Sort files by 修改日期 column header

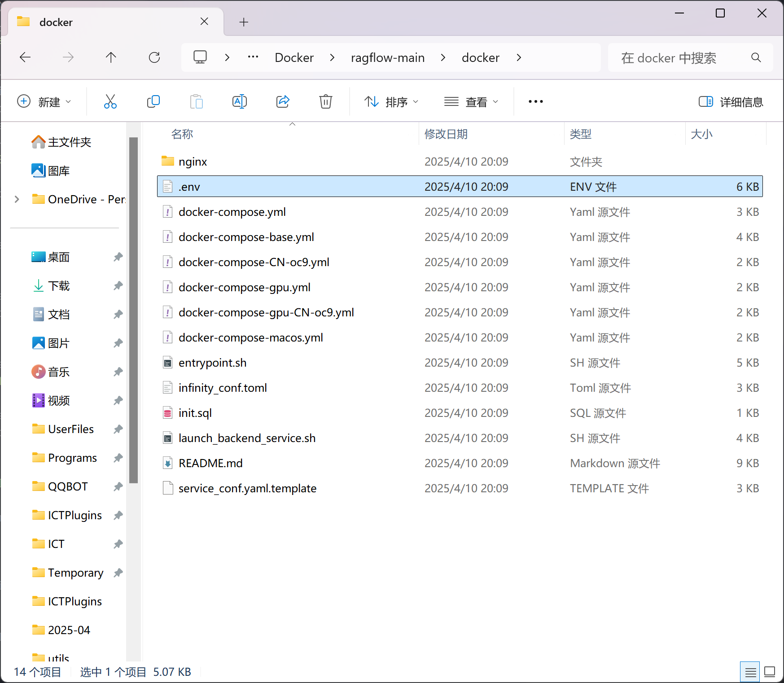point(446,134)
